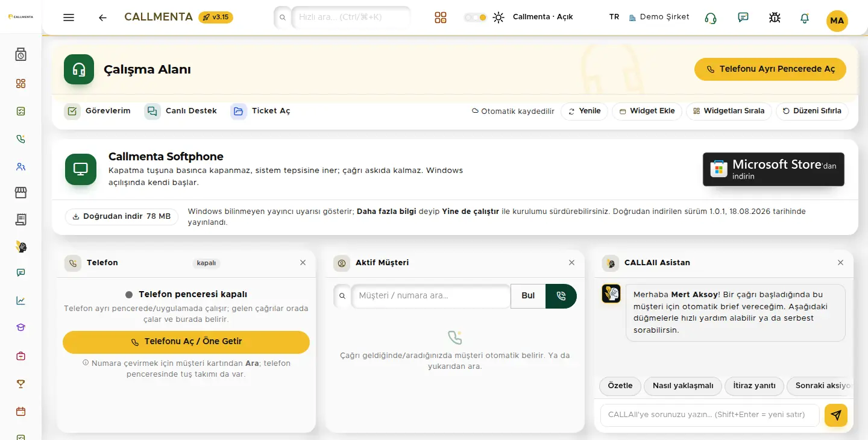Open the AI head icon in sidebar
This screenshot has height=440, width=868.
[21, 247]
